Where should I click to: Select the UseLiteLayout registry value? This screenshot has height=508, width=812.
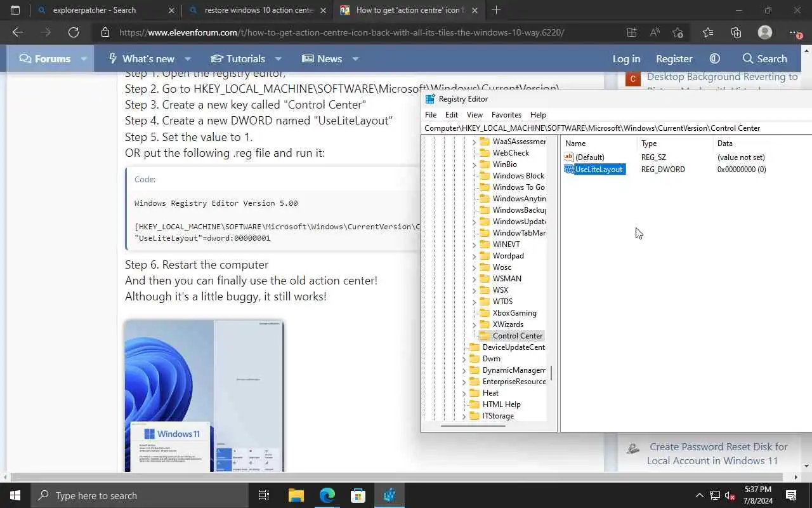(x=599, y=170)
